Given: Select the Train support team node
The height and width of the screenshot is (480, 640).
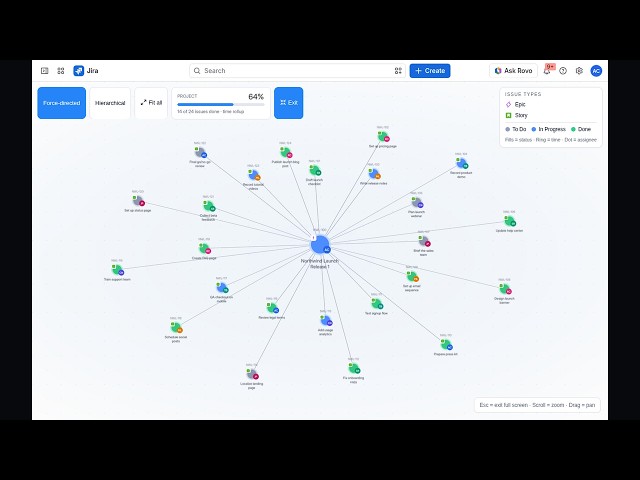Looking at the screenshot, I should pyautogui.click(x=118, y=270).
